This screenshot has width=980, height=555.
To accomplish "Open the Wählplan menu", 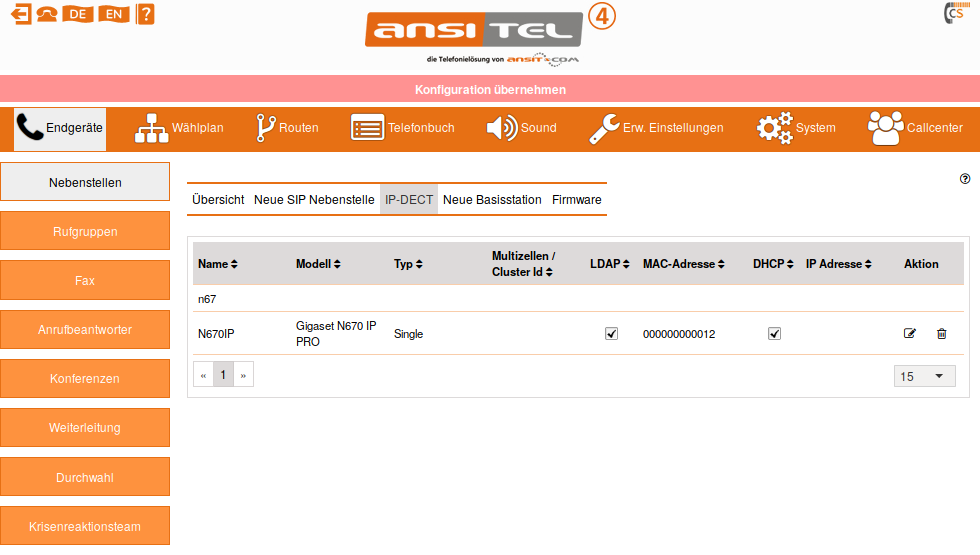I will coord(180,128).
